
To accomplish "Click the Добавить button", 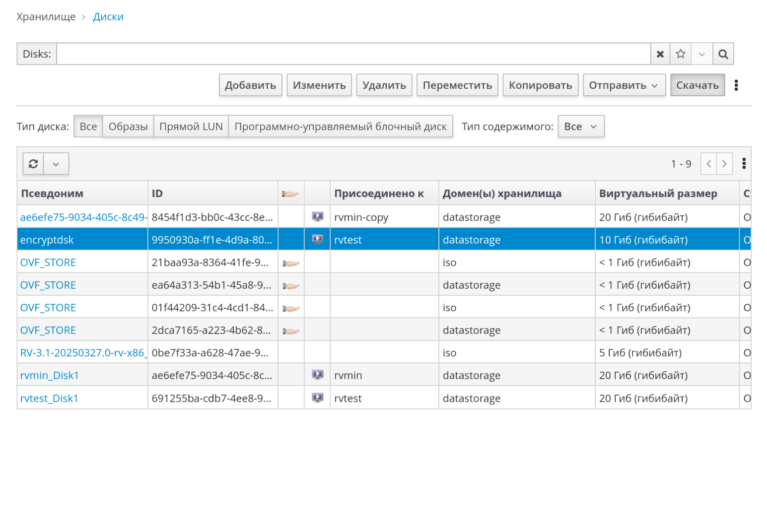I will click(250, 85).
